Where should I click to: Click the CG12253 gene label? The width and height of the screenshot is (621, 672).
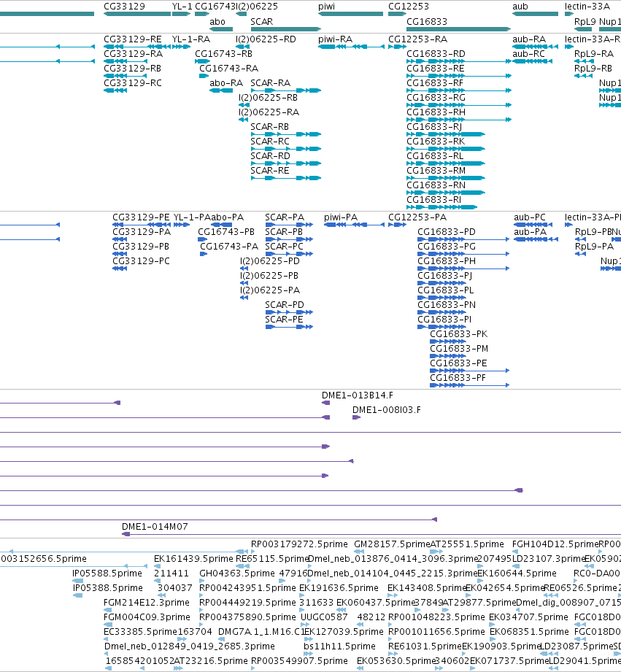(409, 7)
